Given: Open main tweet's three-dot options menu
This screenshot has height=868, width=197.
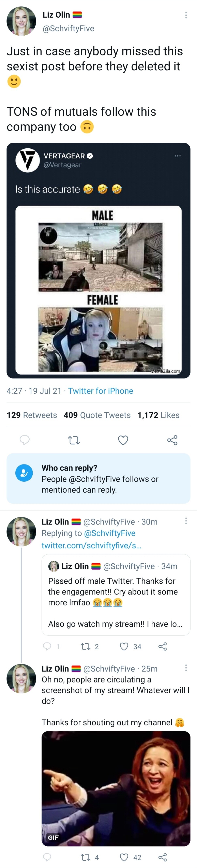Looking at the screenshot, I should (186, 15).
